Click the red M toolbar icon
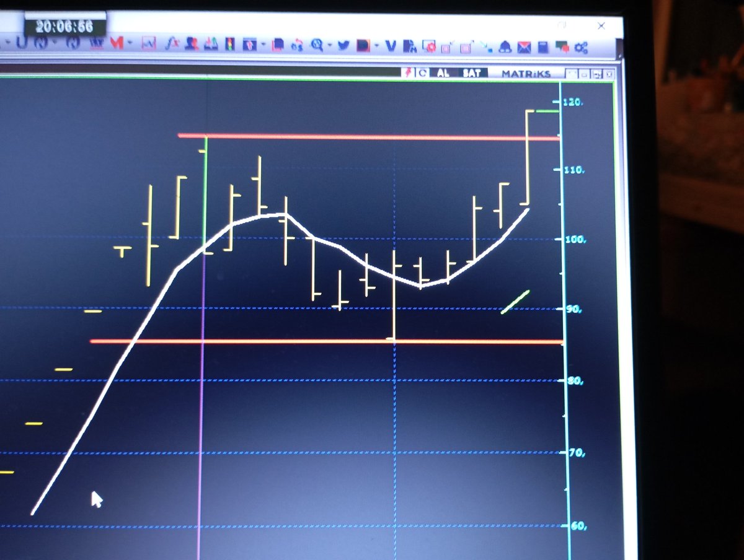744x560 pixels. [117, 43]
